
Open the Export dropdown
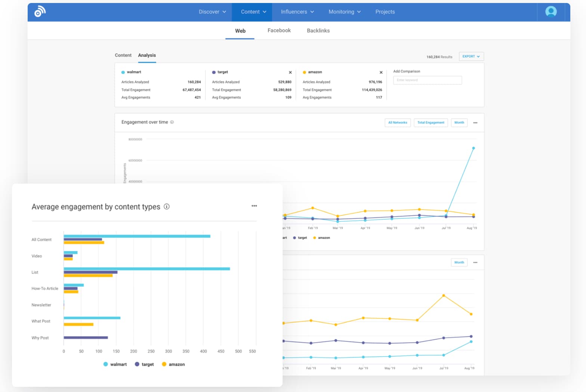pyautogui.click(x=471, y=56)
